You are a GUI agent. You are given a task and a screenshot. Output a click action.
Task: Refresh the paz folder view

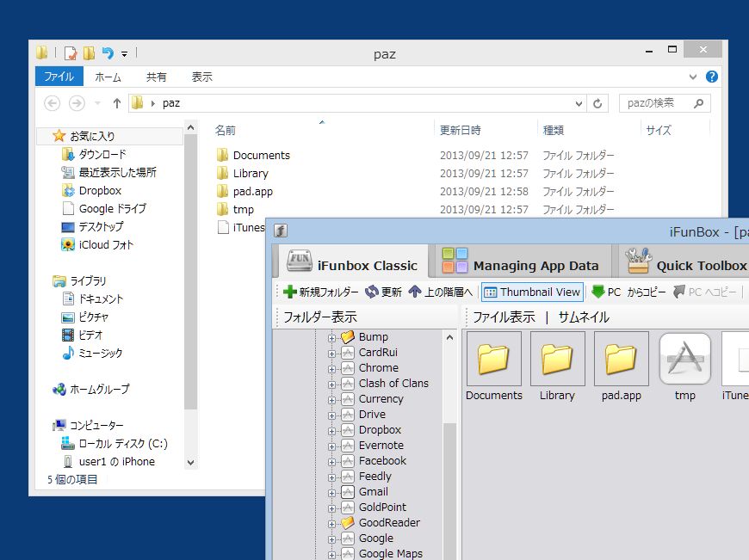tap(597, 103)
